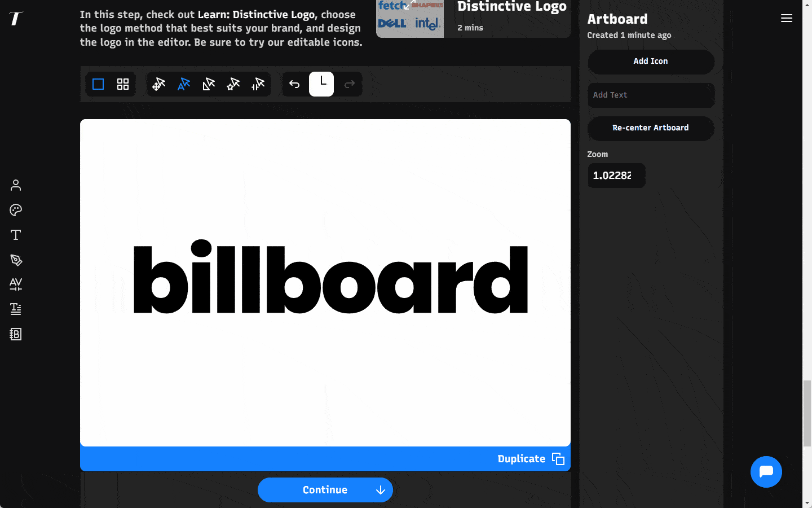This screenshot has height=508, width=812.
Task: Select the pen nib icon in sidebar
Action: click(16, 260)
